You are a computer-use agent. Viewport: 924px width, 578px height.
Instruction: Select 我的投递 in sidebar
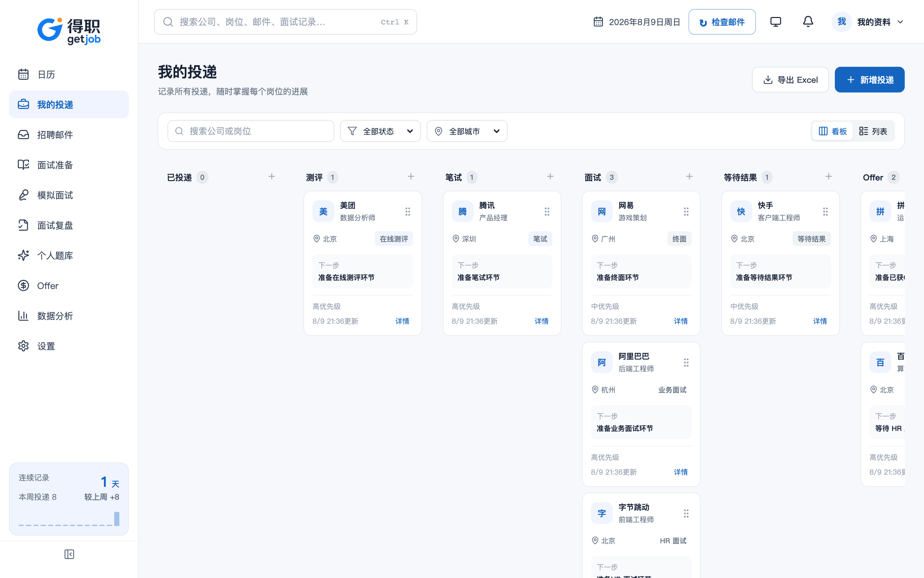[x=69, y=104]
